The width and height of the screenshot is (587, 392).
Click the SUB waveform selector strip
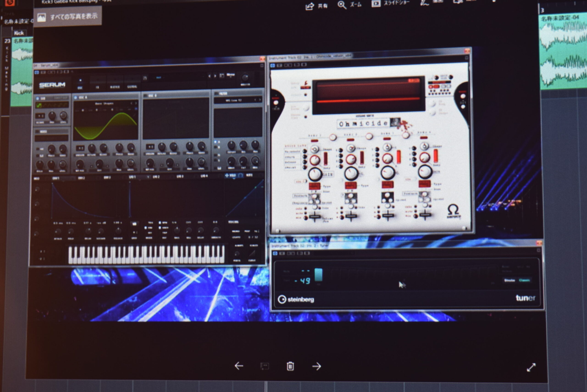click(x=52, y=105)
